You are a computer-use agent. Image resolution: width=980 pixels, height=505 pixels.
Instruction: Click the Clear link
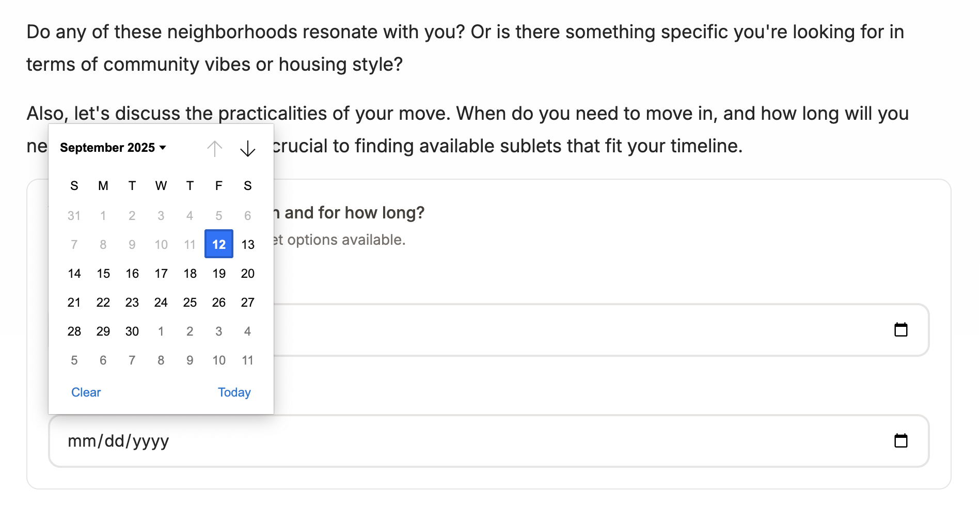[x=86, y=392]
